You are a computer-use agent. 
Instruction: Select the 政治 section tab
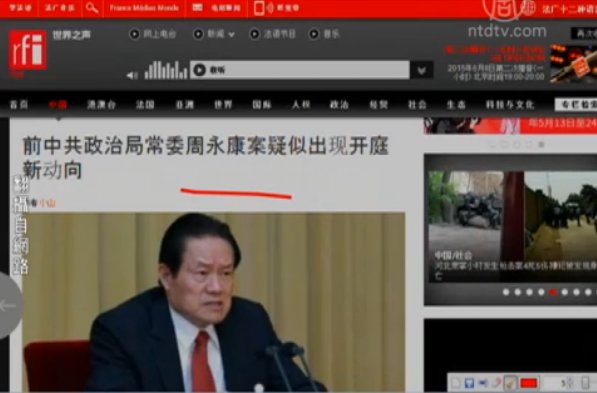339,104
